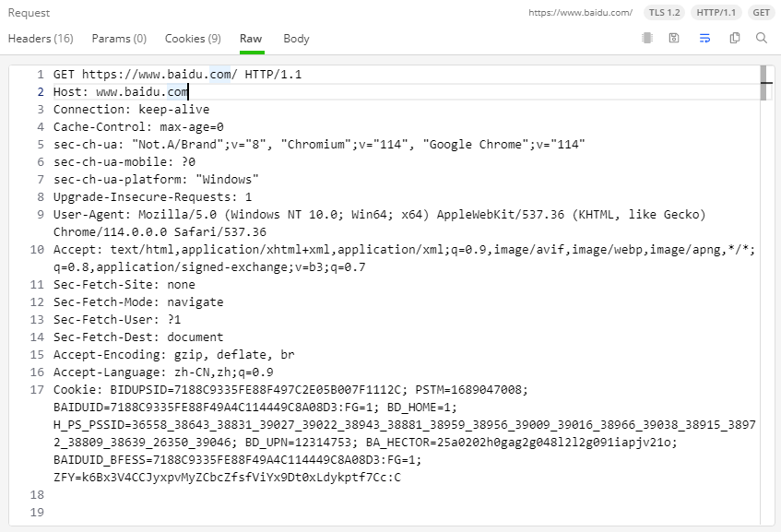Image resolution: width=781 pixels, height=532 pixels.
Task: Click the TLS 1.2 badge
Action: [664, 13]
